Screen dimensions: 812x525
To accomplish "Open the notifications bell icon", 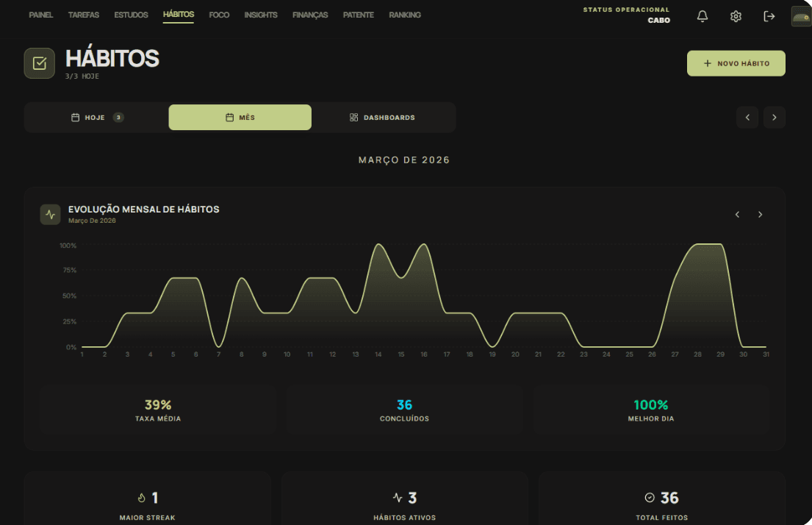I will coord(703,16).
